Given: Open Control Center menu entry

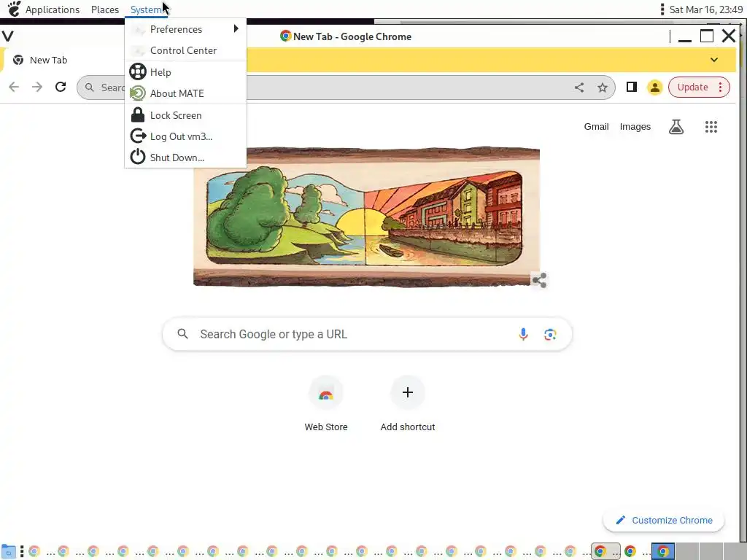Looking at the screenshot, I should click(x=186, y=50).
